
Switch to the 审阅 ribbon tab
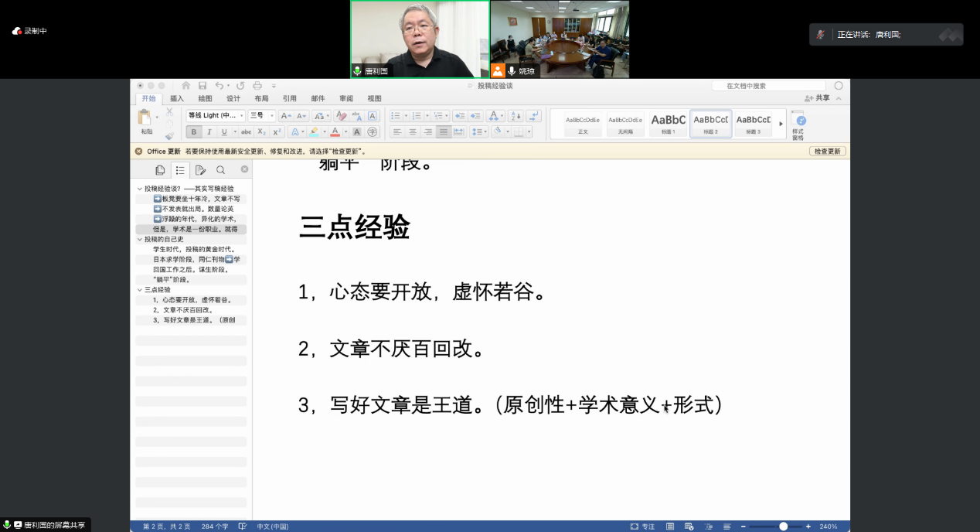[346, 99]
